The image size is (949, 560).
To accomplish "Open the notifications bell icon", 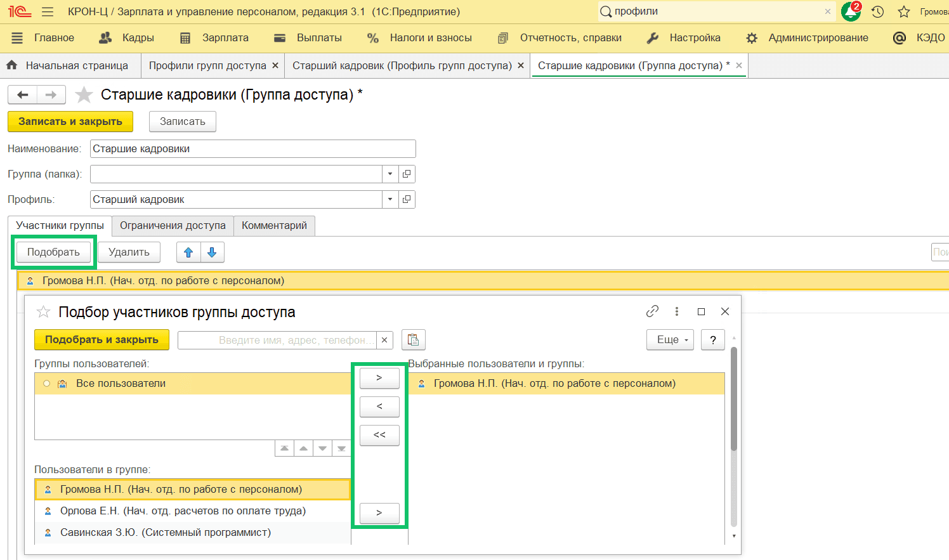I will pyautogui.click(x=850, y=12).
